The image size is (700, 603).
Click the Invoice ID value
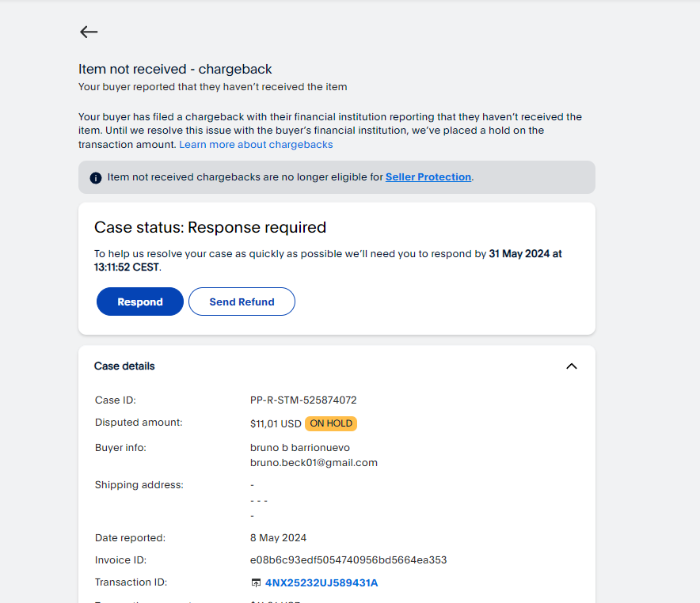(x=348, y=560)
